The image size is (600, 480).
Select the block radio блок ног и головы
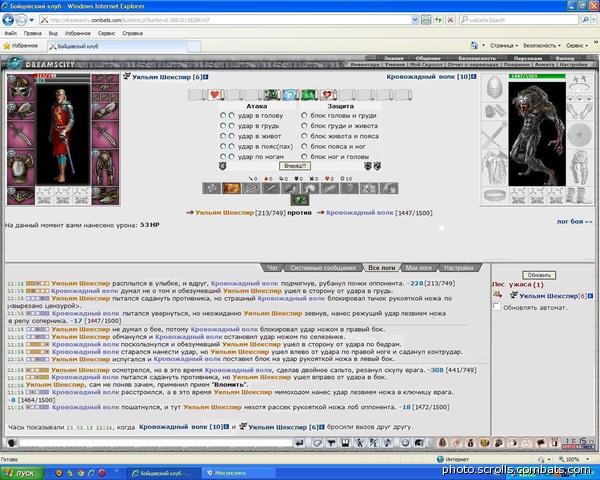pyautogui.click(x=304, y=157)
